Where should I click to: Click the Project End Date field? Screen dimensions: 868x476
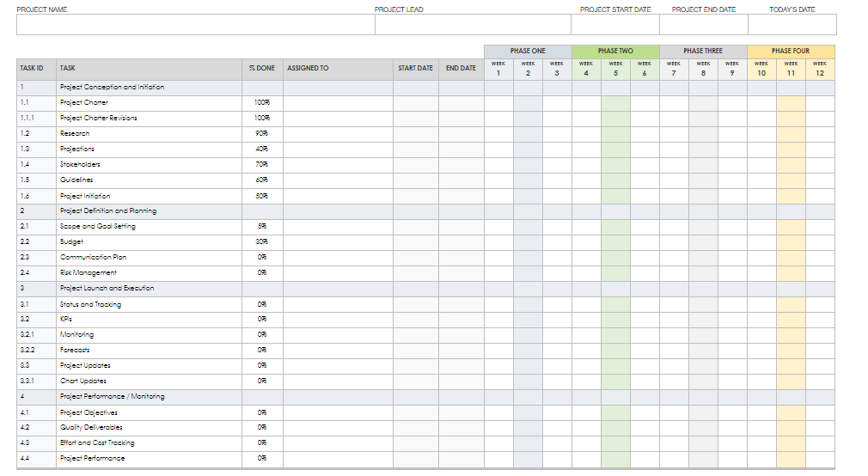(x=704, y=25)
